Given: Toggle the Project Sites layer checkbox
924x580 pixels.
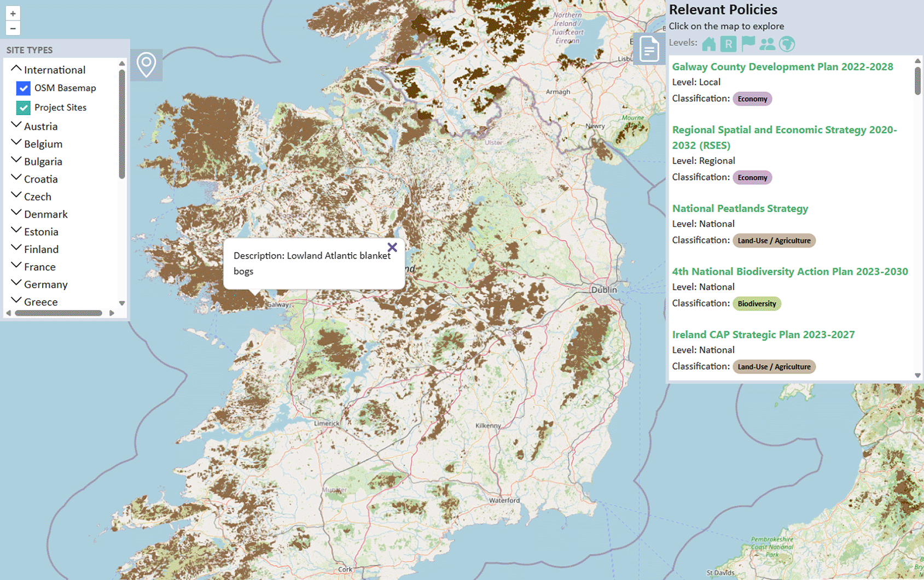Looking at the screenshot, I should [x=23, y=108].
